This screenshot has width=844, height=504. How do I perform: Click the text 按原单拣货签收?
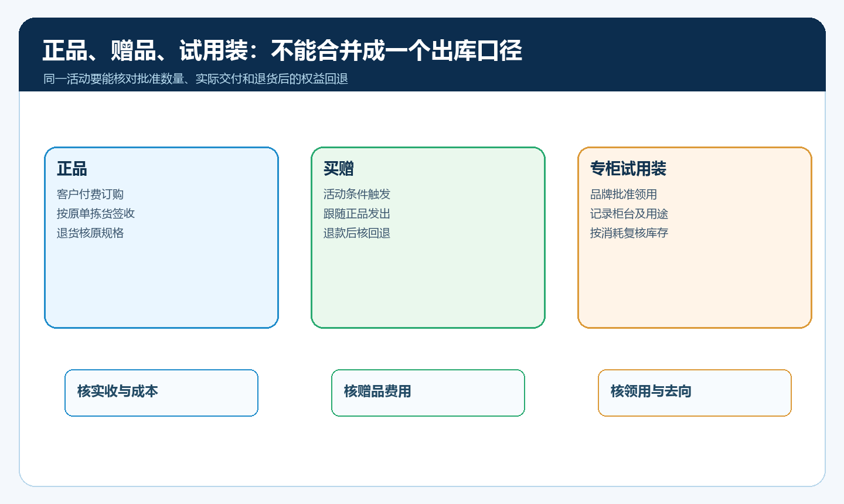click(x=96, y=213)
